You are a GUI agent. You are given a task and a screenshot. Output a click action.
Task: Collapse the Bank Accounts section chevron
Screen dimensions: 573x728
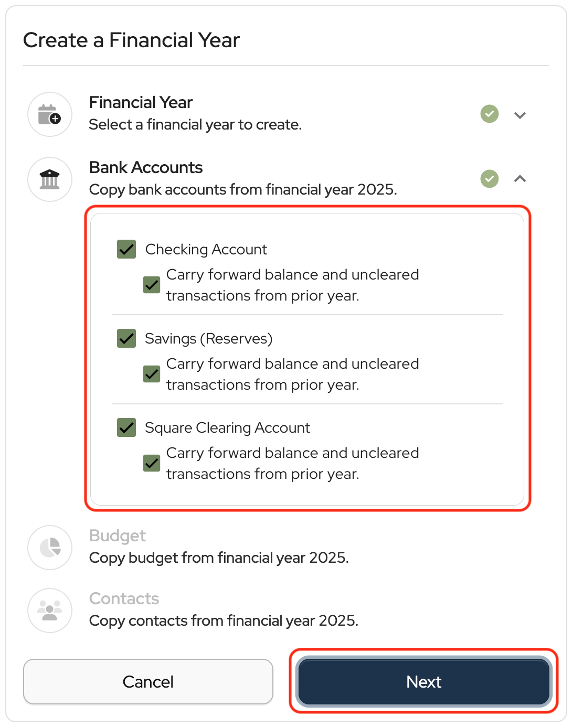tap(519, 179)
